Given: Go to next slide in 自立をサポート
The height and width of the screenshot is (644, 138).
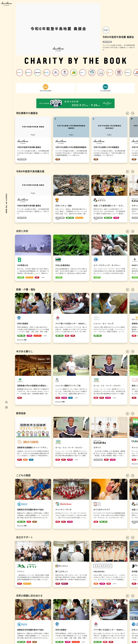Looking at the screenshot, I should (x=133, y=538).
